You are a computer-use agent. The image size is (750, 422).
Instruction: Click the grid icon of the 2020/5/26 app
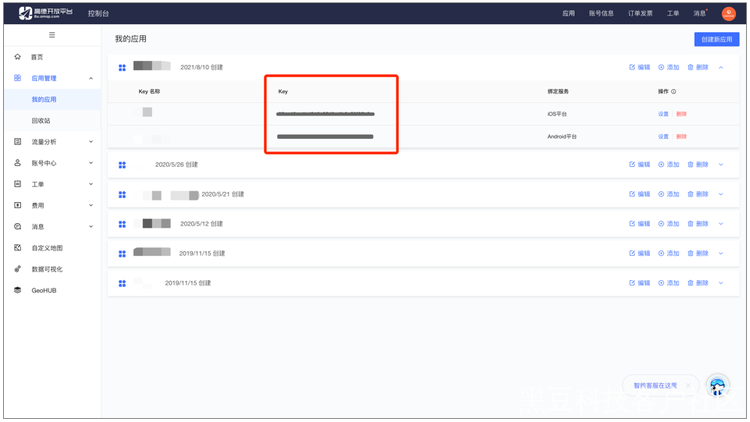pos(122,165)
